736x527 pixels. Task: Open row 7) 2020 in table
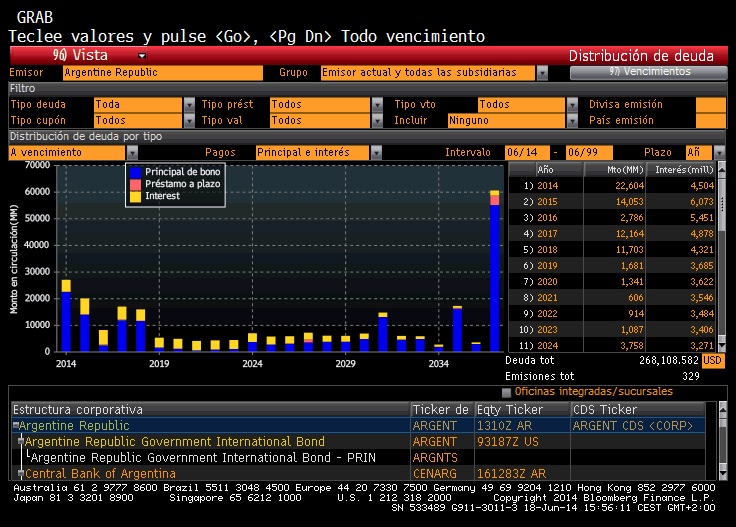(x=612, y=282)
